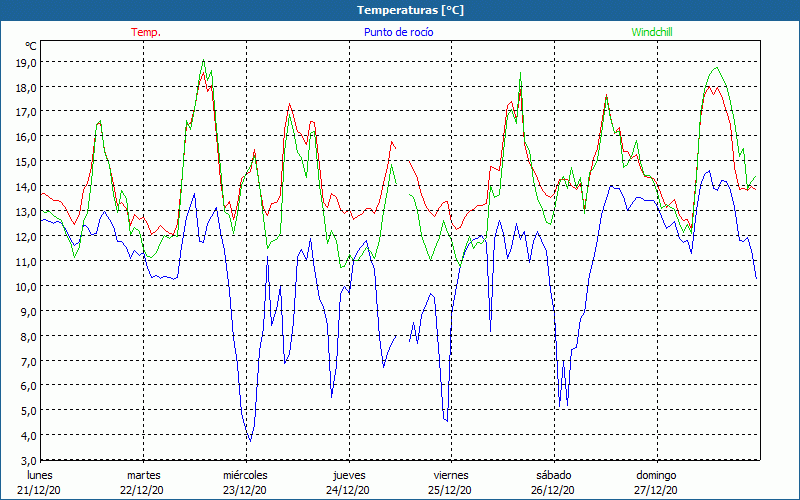Click the sábado day label
Screen dimensions: 800x500
(x=554, y=475)
